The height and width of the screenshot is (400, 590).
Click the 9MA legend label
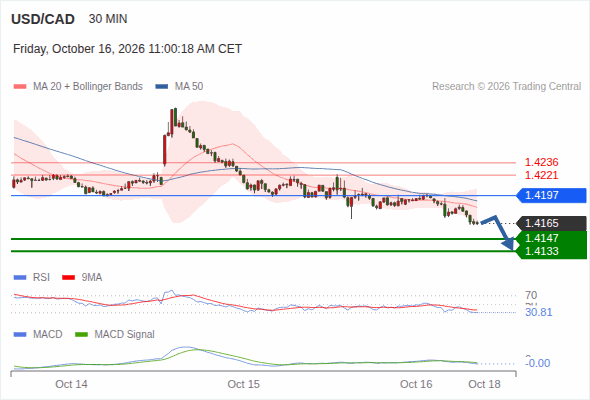[92, 277]
